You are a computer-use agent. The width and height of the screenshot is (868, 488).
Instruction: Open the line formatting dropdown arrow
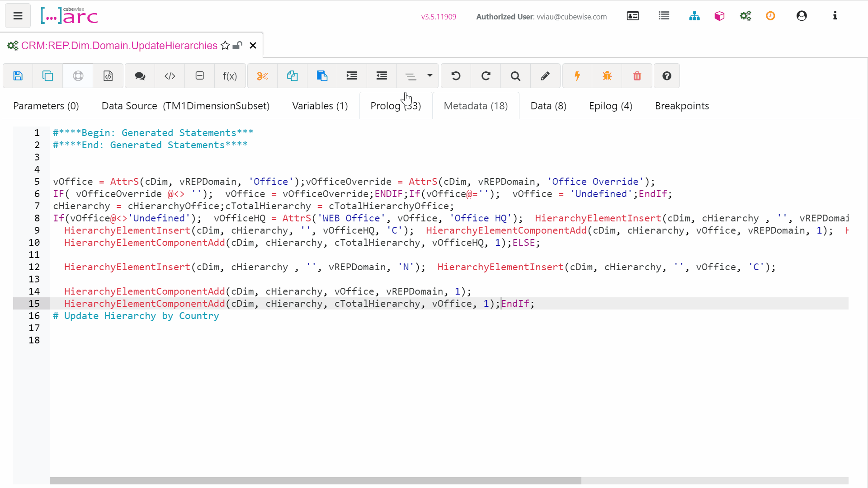coord(429,76)
